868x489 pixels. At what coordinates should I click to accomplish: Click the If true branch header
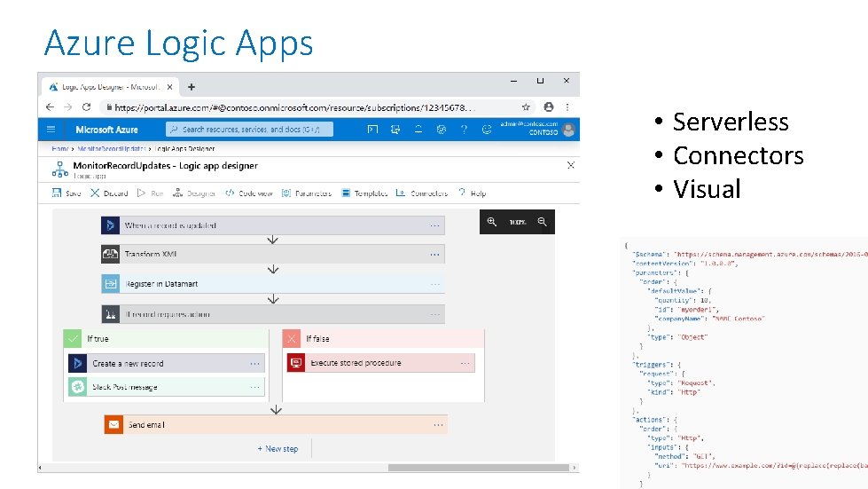click(166, 338)
